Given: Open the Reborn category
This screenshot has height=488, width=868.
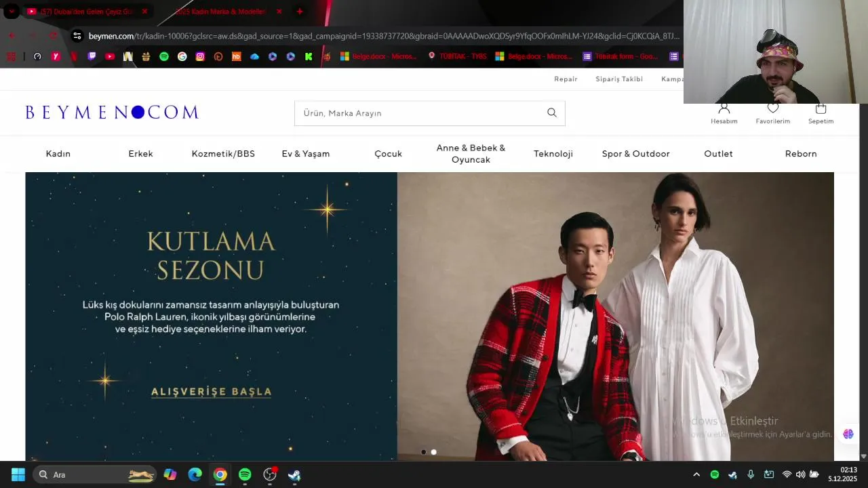Looking at the screenshot, I should [x=801, y=154].
